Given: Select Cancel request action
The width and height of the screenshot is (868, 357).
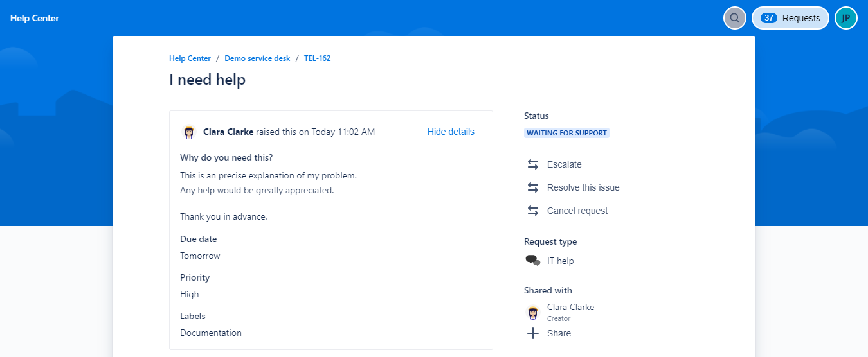Looking at the screenshot, I should [x=577, y=211].
